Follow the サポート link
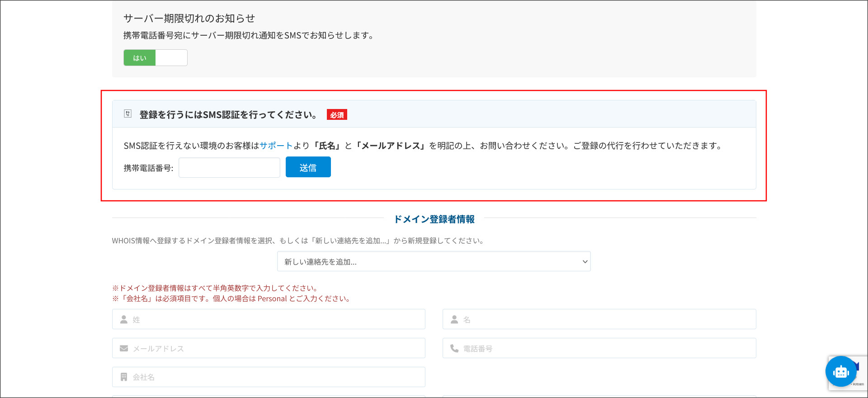Screen dimensions: 868x398 tap(276, 146)
